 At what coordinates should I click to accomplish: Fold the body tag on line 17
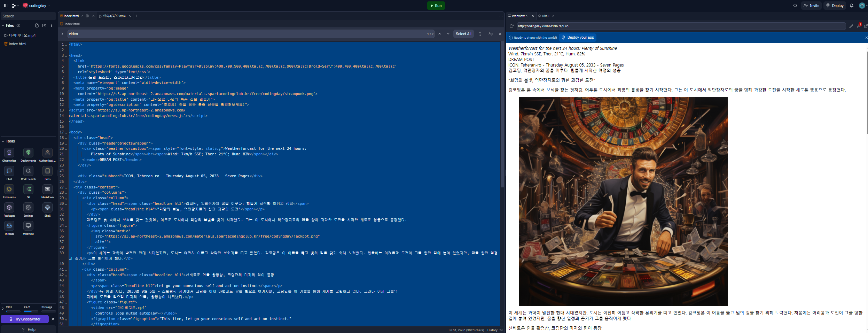pyautogui.click(x=66, y=133)
